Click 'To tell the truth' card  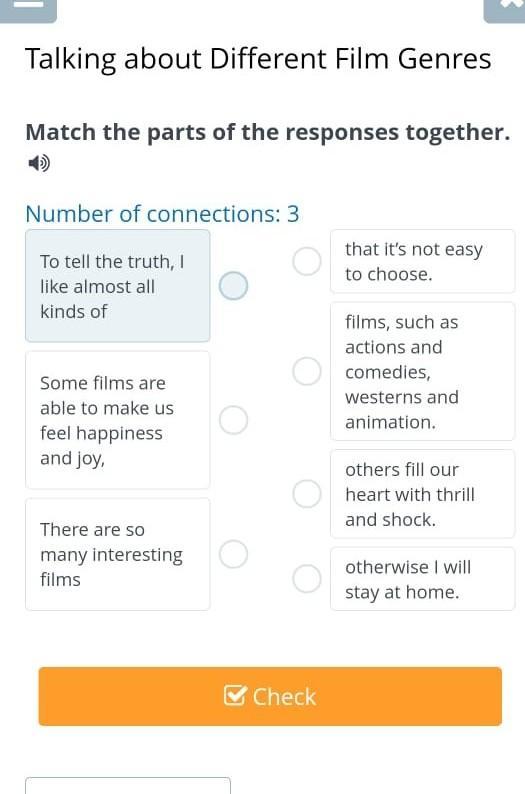[117, 286]
